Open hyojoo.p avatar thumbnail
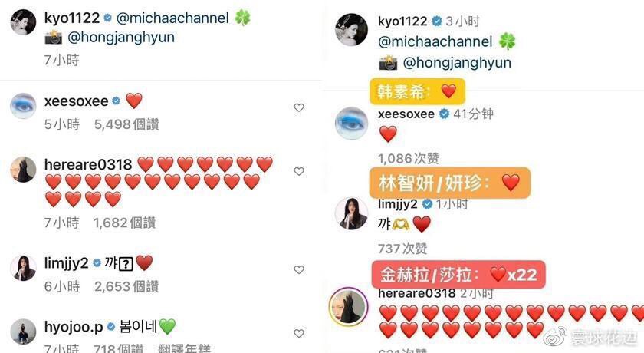 tap(23, 332)
